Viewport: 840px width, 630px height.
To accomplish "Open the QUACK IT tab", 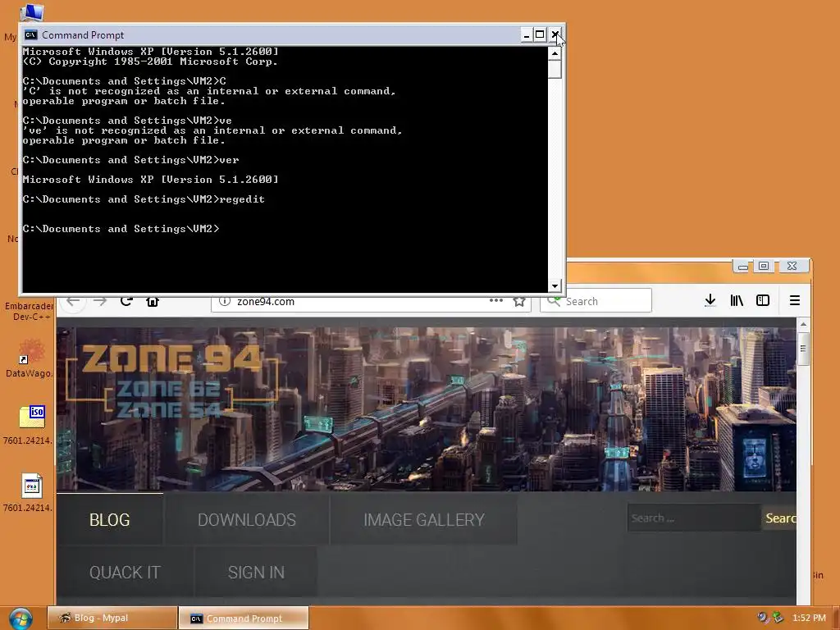I will click(125, 572).
